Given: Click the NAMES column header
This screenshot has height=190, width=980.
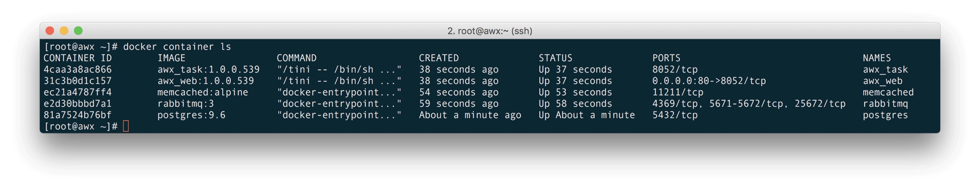Looking at the screenshot, I should click(x=877, y=58).
